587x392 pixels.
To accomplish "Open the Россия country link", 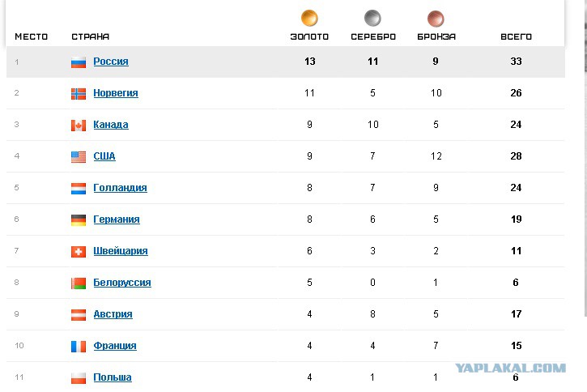I will [111, 62].
